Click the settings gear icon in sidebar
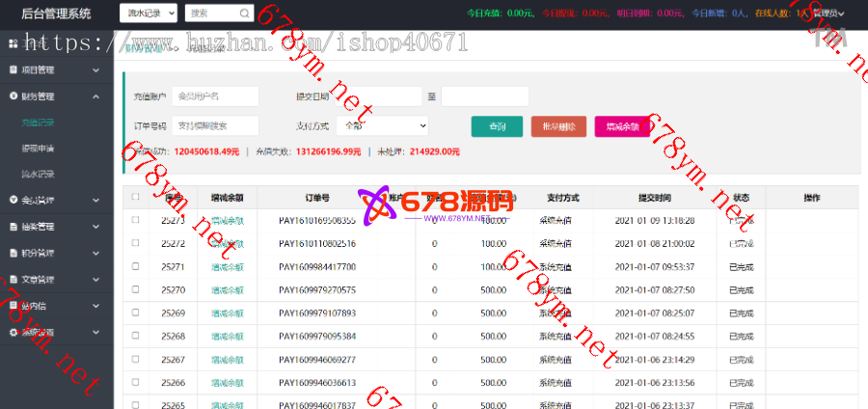Image resolution: width=868 pixels, height=409 pixels. [x=13, y=332]
